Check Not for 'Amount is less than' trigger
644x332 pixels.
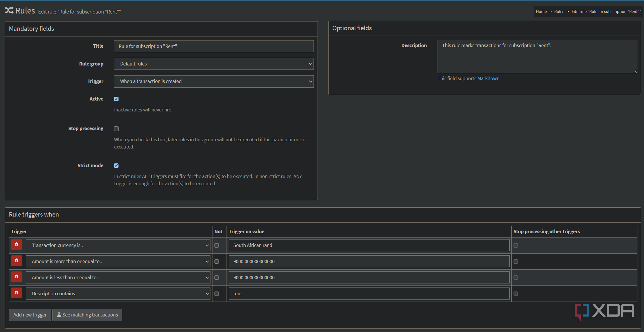point(217,278)
